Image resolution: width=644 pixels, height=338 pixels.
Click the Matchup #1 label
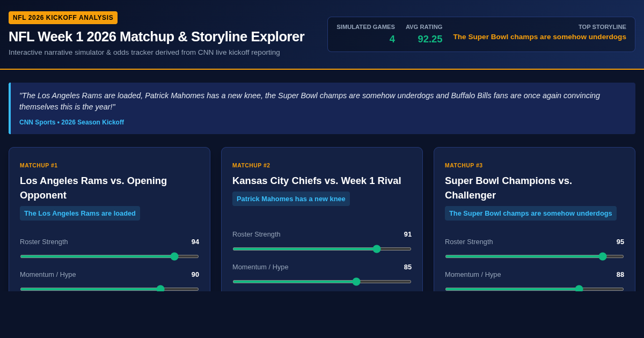(x=39, y=165)
